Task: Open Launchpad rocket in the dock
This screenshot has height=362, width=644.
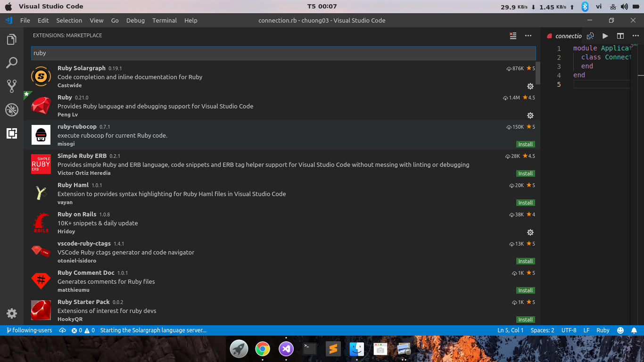Action: click(x=239, y=349)
